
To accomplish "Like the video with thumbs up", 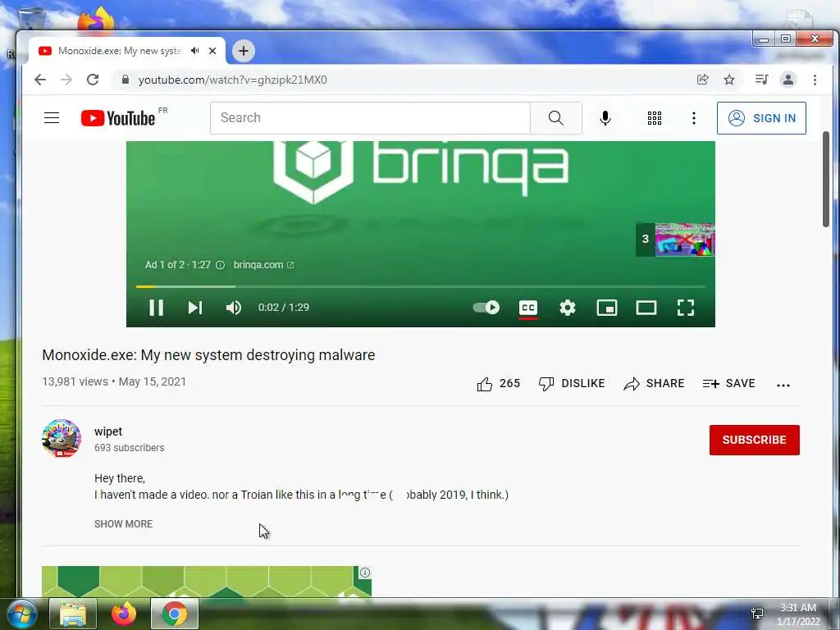I will 498,384.
